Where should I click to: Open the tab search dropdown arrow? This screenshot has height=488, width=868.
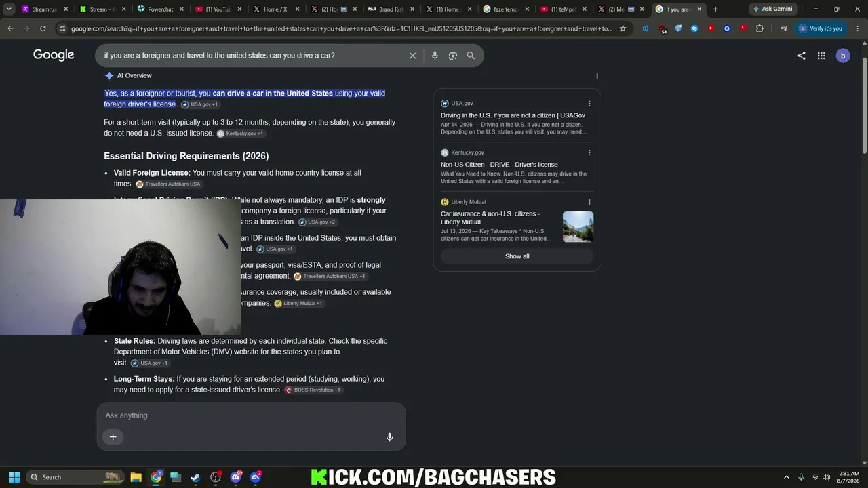tap(9, 9)
